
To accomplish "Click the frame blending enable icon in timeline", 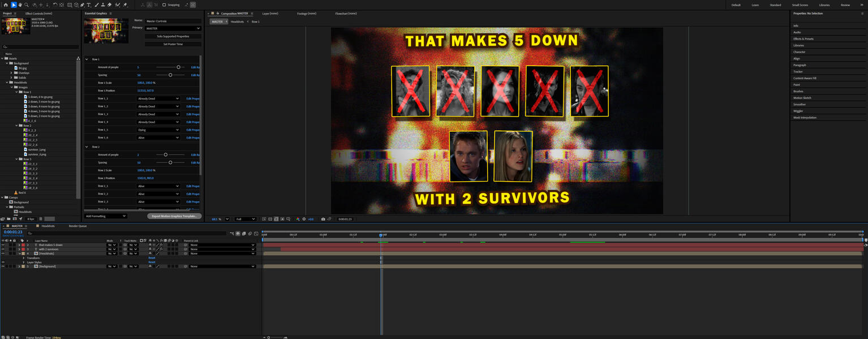I will pos(244,233).
